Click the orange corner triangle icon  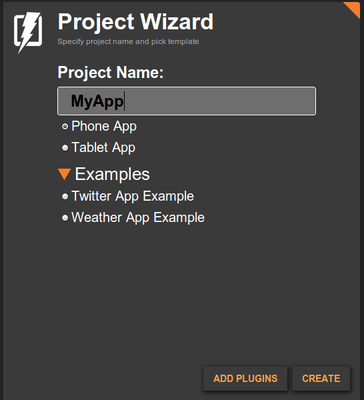[355, 9]
